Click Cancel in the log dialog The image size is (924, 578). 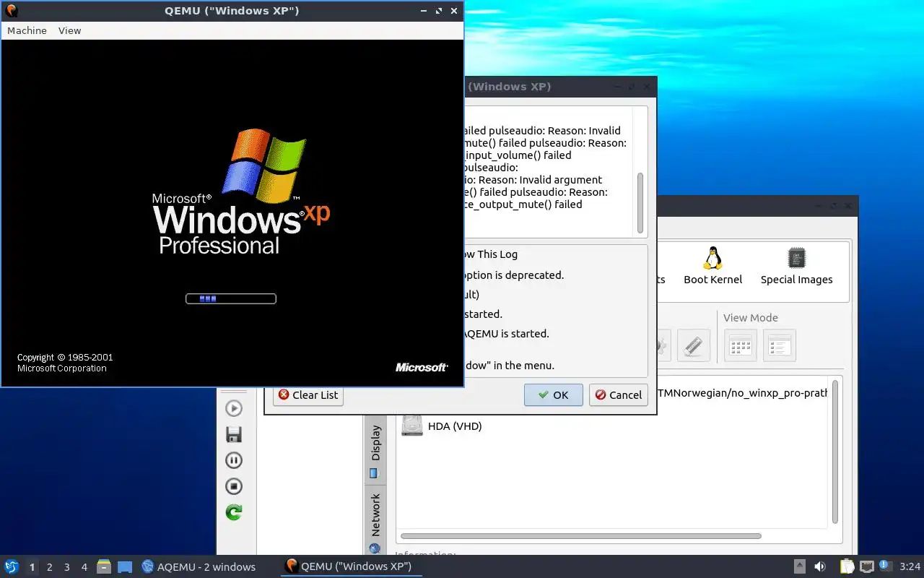tap(618, 394)
